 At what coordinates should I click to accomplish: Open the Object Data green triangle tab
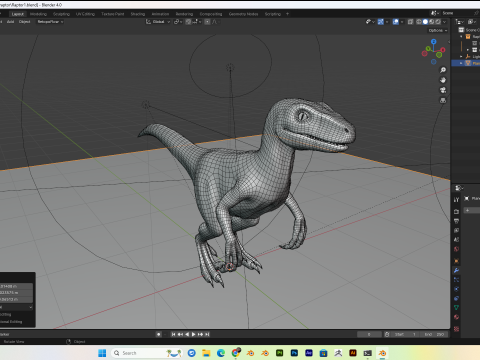click(456, 308)
